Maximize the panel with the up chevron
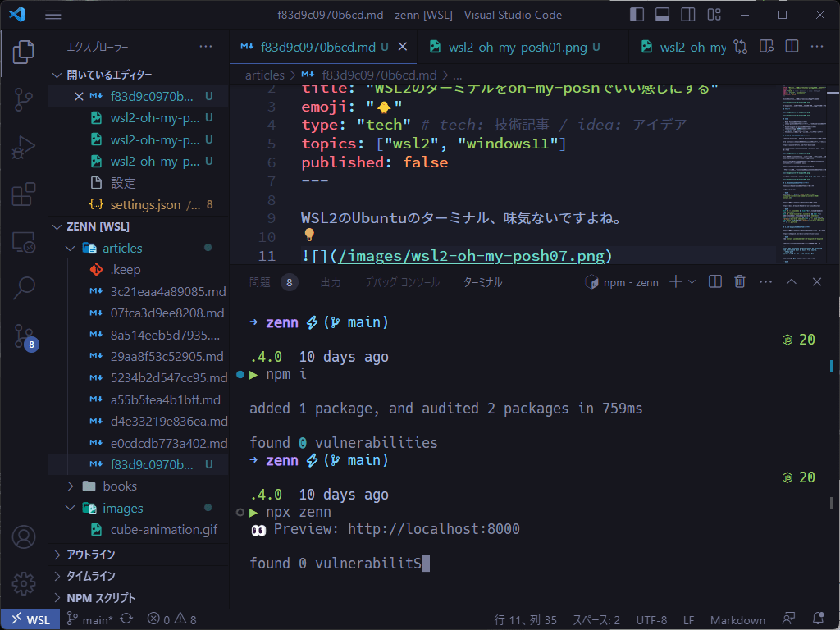Viewport: 840px width, 630px height. 792,282
